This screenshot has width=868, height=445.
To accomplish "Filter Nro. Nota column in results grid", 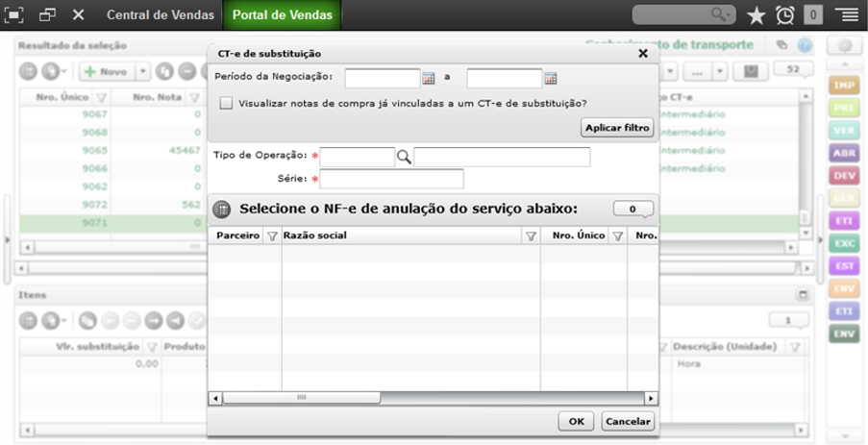I will click(x=194, y=97).
